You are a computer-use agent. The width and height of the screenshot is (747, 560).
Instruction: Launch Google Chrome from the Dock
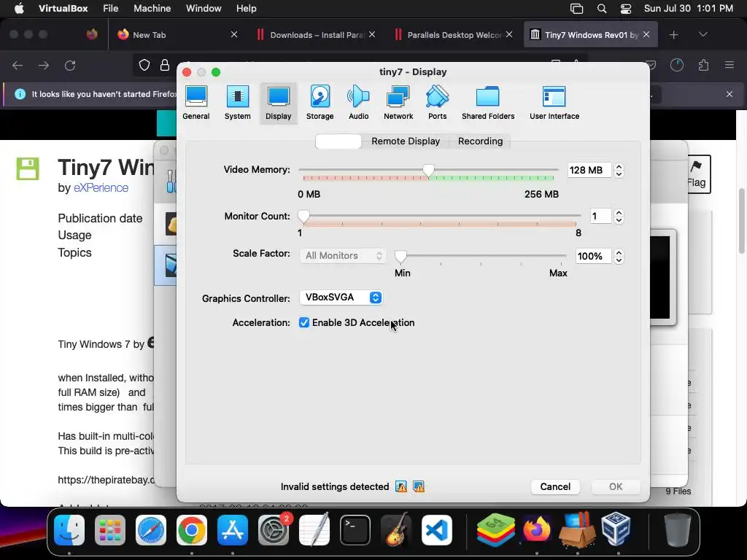point(192,529)
